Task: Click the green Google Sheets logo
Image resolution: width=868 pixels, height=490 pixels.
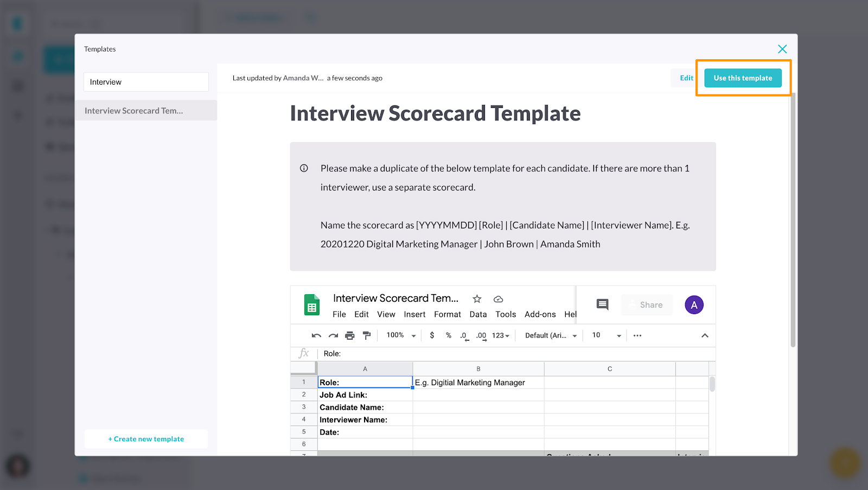Action: tap(311, 304)
